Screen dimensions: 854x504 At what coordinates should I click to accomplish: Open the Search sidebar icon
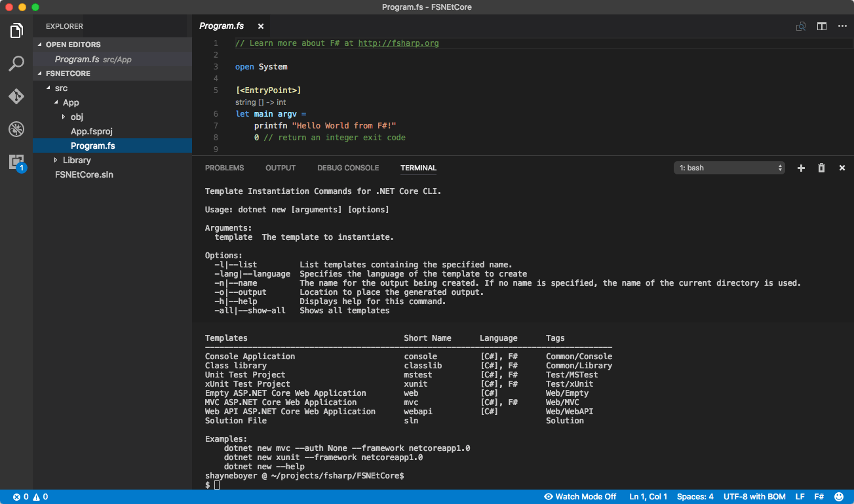coord(16,63)
